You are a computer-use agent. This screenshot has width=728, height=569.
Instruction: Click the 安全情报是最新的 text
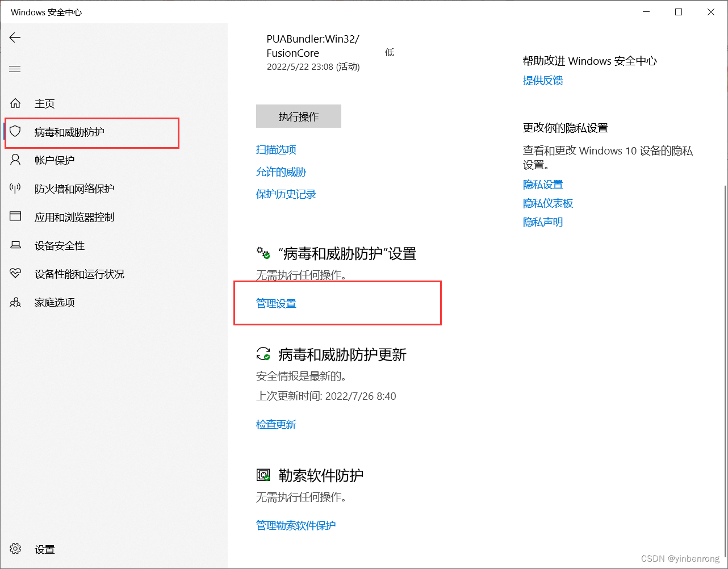point(301,376)
